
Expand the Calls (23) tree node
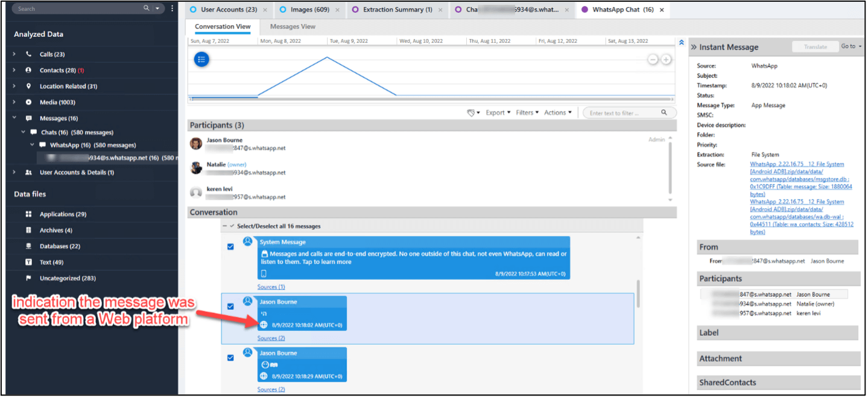(x=14, y=54)
